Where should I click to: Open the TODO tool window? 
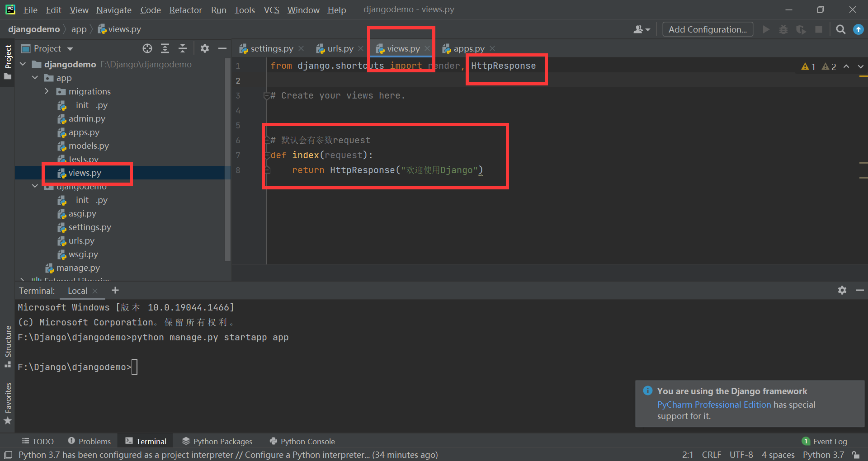pos(38,442)
